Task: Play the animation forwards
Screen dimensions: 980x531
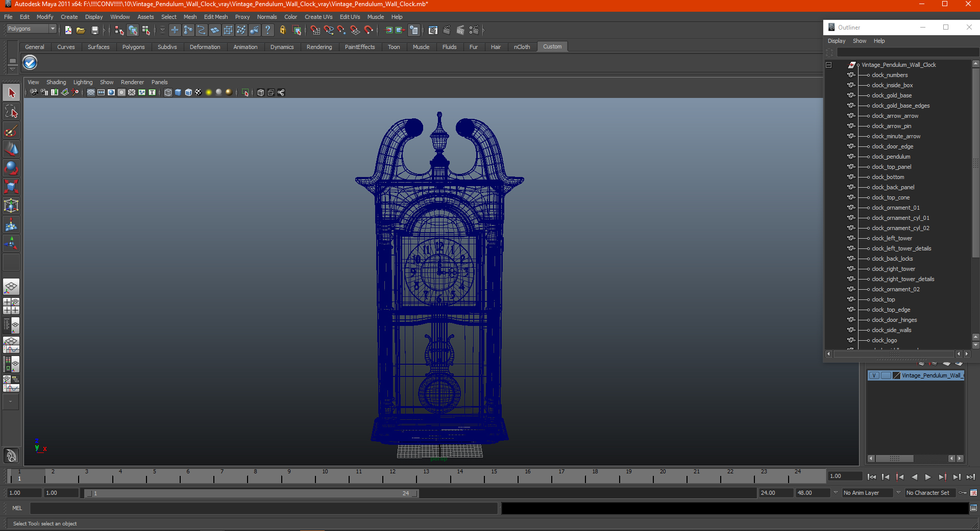Action: 928,477
